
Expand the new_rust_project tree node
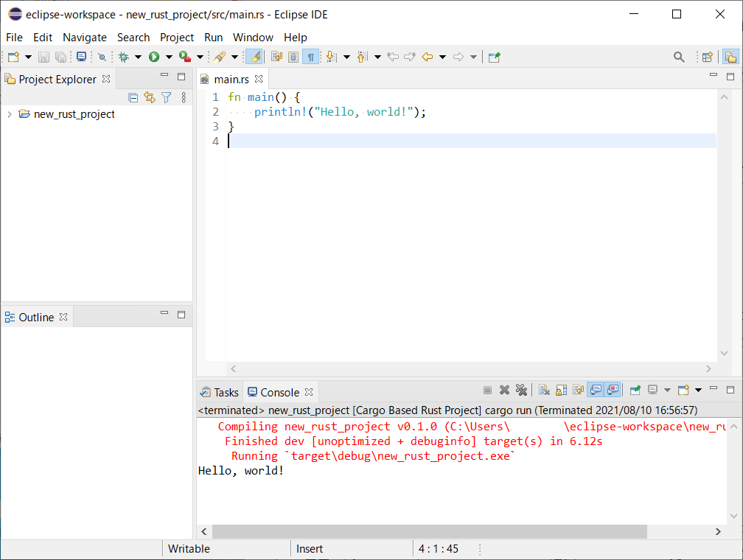coord(10,114)
